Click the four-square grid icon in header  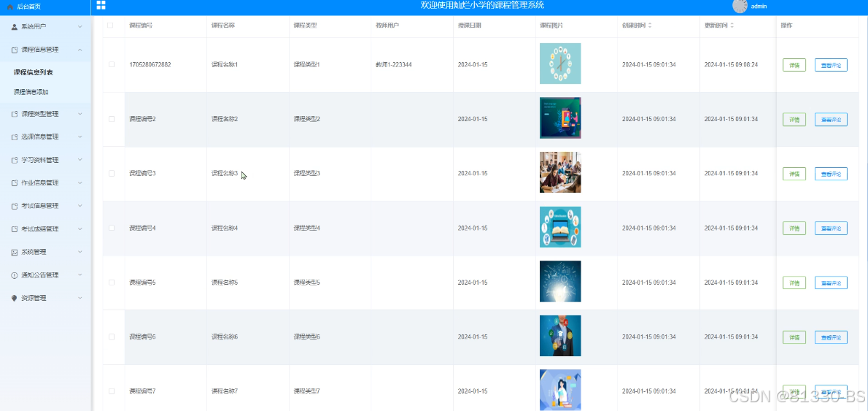click(101, 5)
